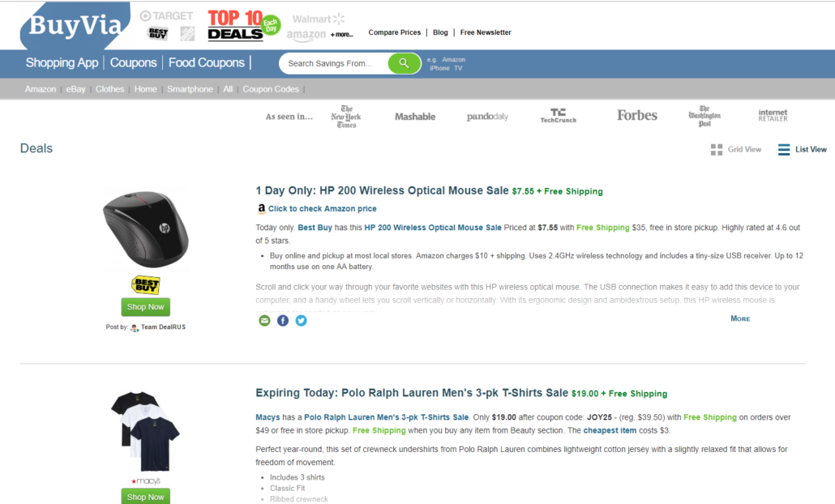Click the Team DealRUS avatar icon
This screenshot has height=504, width=835.
pyautogui.click(x=135, y=327)
